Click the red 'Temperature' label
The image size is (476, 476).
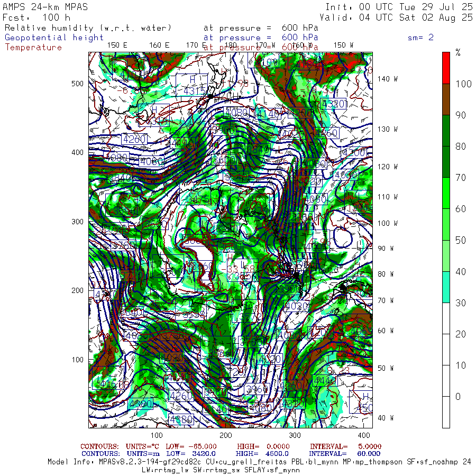(33, 48)
